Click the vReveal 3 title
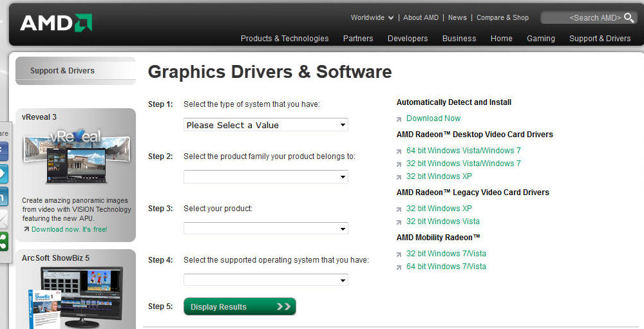The width and height of the screenshot is (644, 329). [x=39, y=117]
